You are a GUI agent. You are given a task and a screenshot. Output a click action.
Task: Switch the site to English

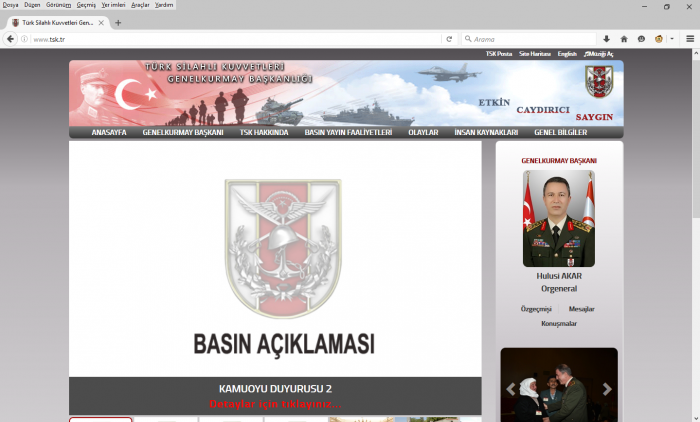tap(567, 54)
